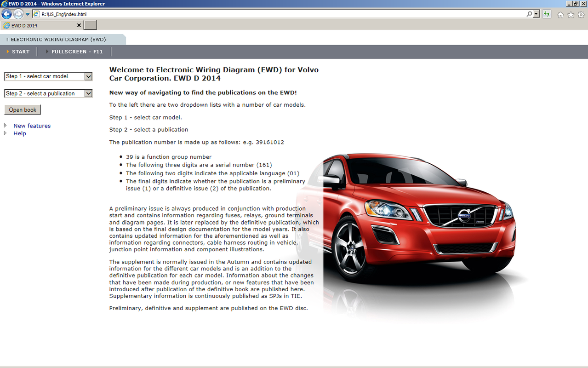
Task: Open the Tools gear icon
Action: coord(581,15)
